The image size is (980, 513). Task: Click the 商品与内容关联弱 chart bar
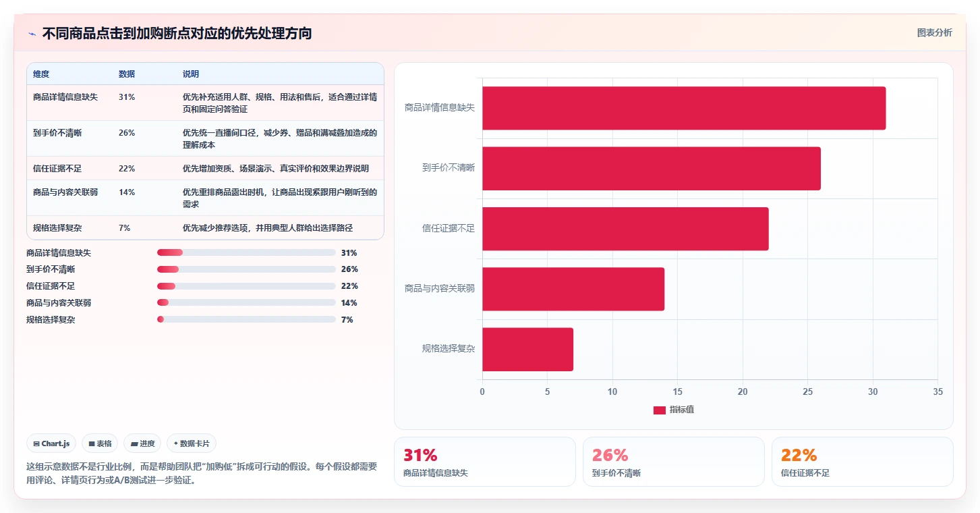click(573, 289)
